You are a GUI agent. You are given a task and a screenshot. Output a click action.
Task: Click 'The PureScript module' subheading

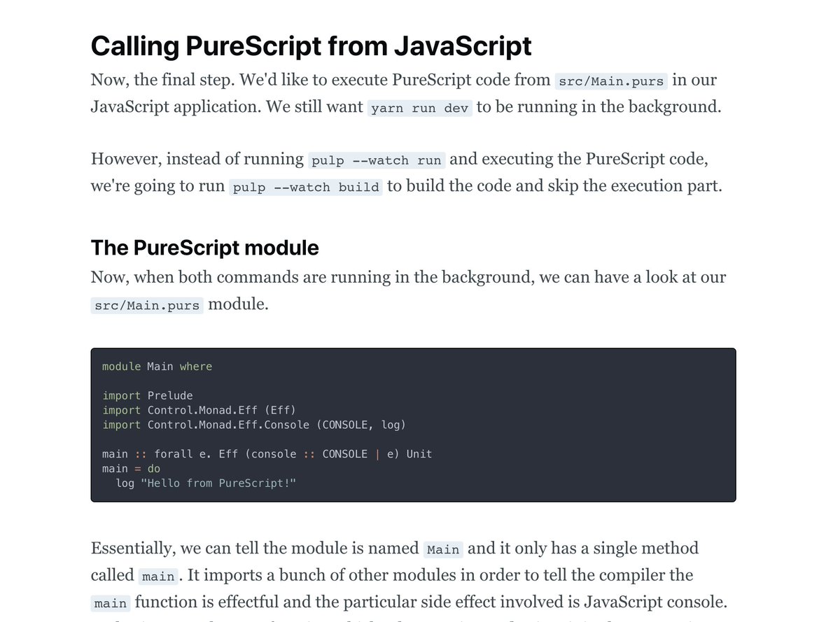coord(205,248)
